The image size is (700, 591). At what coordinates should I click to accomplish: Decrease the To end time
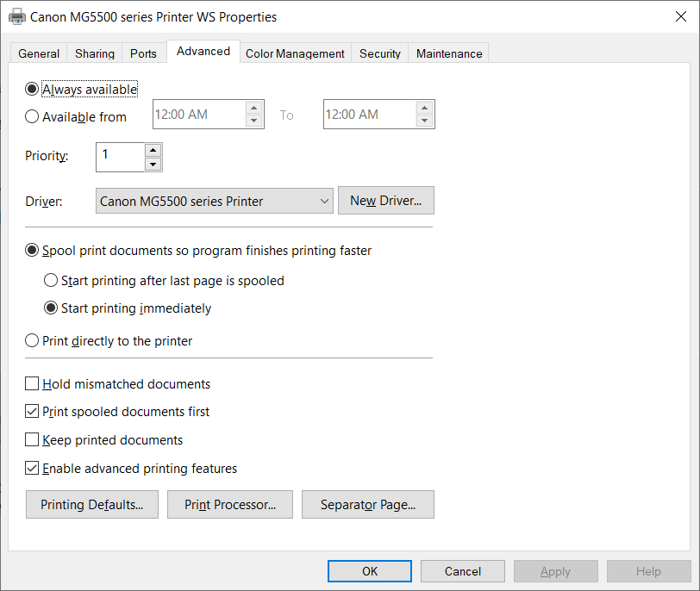pyautogui.click(x=424, y=121)
